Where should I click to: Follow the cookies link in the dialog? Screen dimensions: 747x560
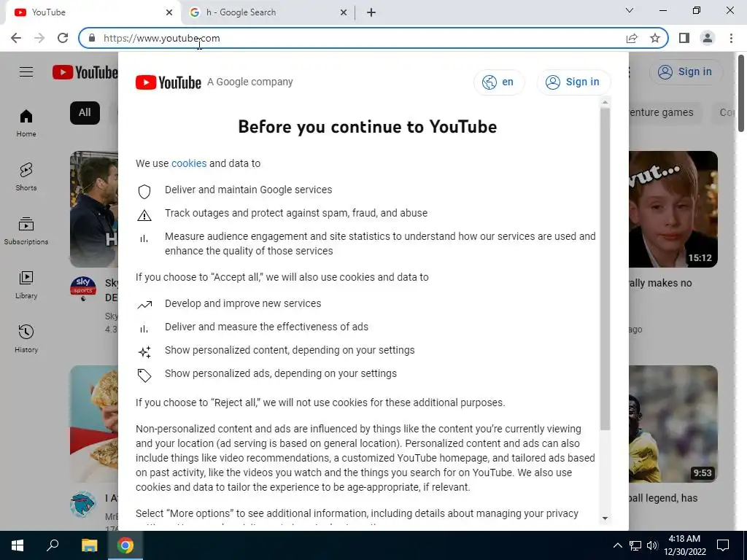(189, 163)
